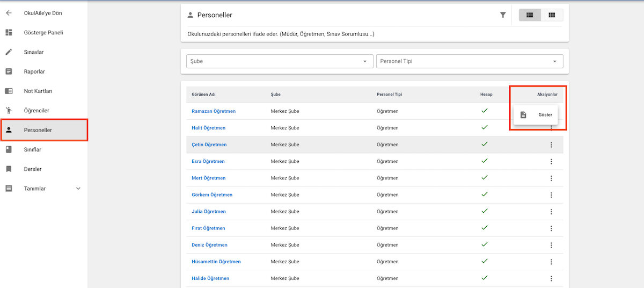The height and width of the screenshot is (288, 644).
Task: Open Gösterge Paneli dashboard icon
Action: tap(9, 33)
